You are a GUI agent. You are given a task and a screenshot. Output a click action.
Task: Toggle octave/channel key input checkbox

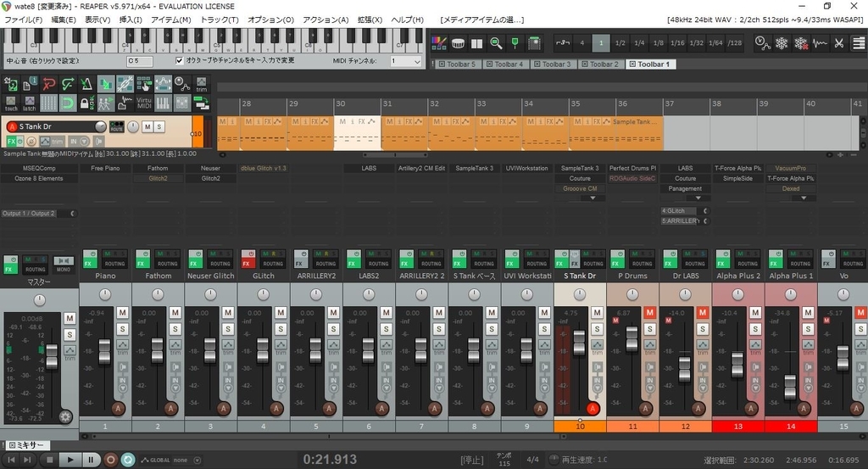180,60
